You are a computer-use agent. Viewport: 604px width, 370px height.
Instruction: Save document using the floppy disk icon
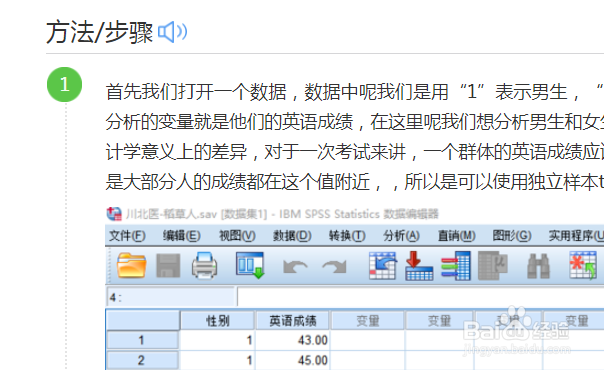click(x=168, y=266)
